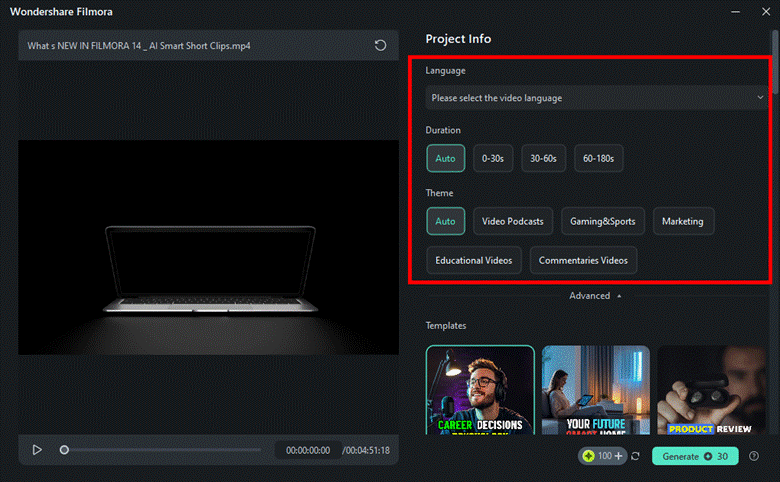The height and width of the screenshot is (482, 780).
Task: Click the Project Info heading
Action: [458, 39]
